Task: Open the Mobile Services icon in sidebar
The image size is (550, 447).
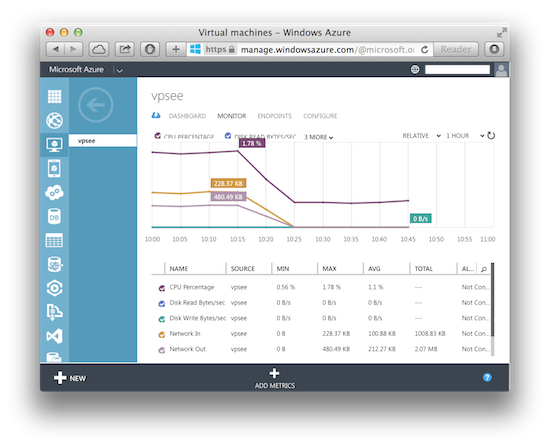Action: (x=54, y=168)
